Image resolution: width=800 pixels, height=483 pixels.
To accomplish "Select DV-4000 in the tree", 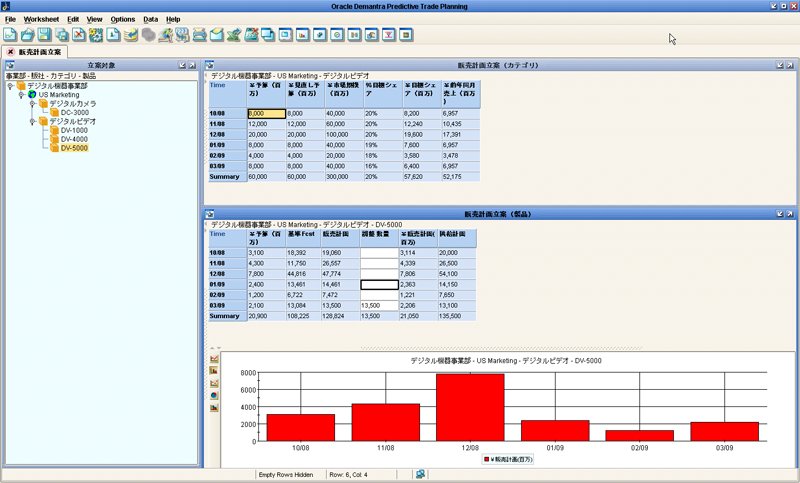I will tap(74, 139).
